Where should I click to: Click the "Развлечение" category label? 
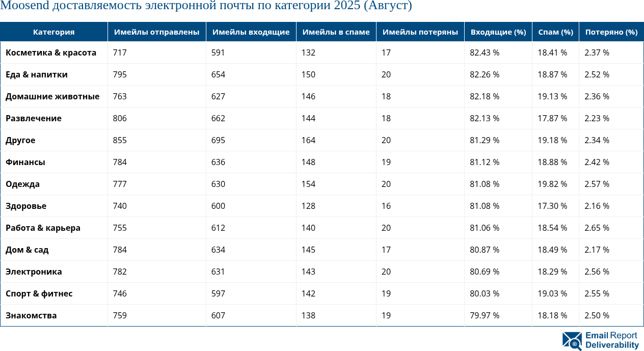point(34,118)
